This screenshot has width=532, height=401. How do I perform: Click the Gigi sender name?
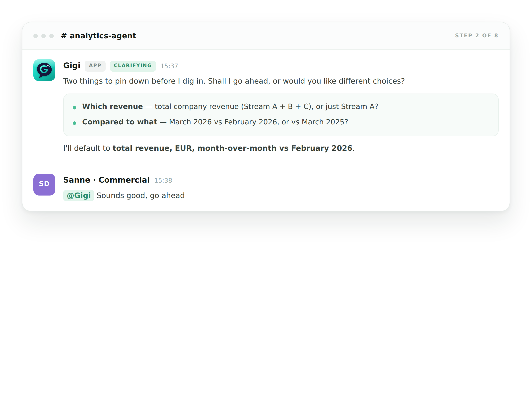coord(72,66)
